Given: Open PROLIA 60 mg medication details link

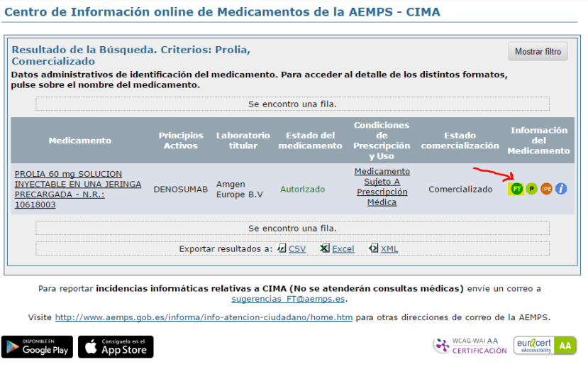Looking at the screenshot, I should [78, 189].
